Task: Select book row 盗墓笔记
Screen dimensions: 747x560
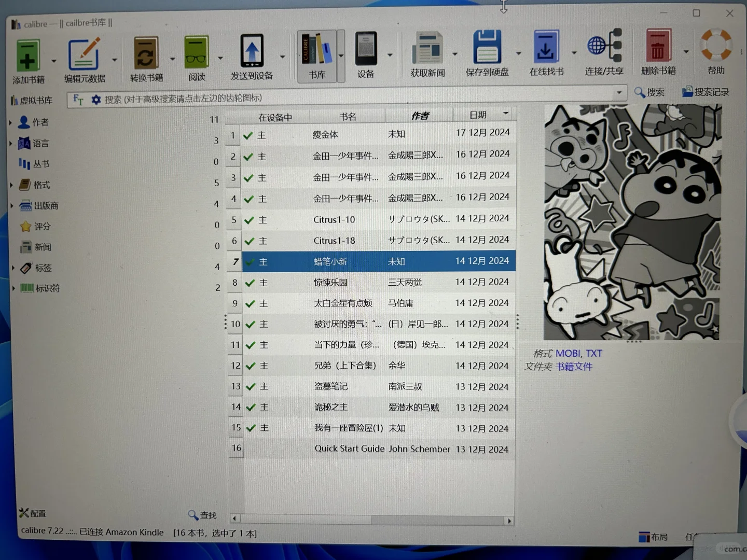Action: click(372, 387)
